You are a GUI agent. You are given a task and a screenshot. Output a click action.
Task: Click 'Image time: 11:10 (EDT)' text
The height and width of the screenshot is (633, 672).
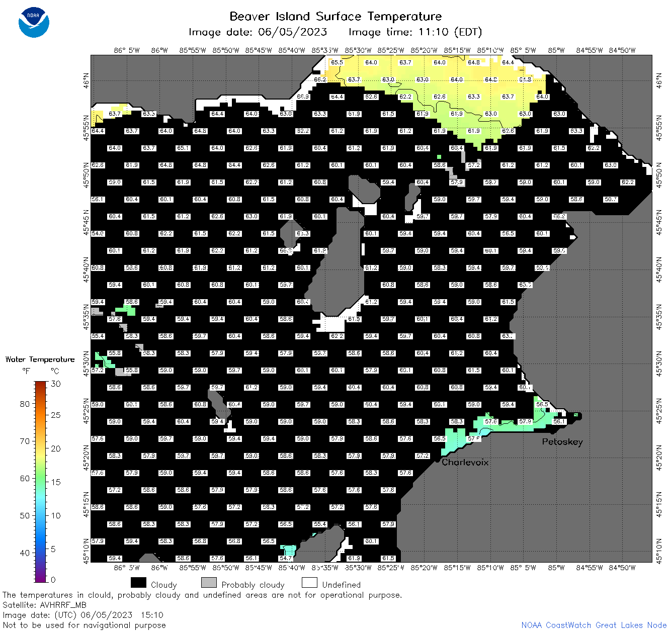pyautogui.click(x=415, y=32)
